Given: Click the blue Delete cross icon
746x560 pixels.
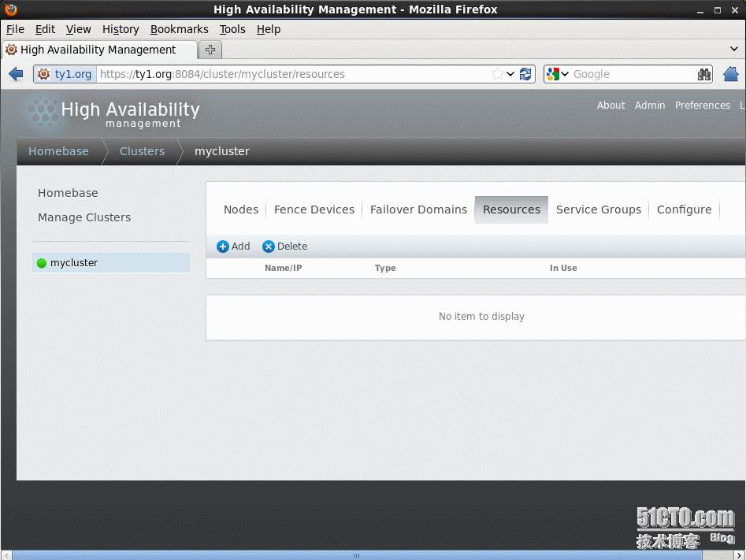Looking at the screenshot, I should [269, 247].
